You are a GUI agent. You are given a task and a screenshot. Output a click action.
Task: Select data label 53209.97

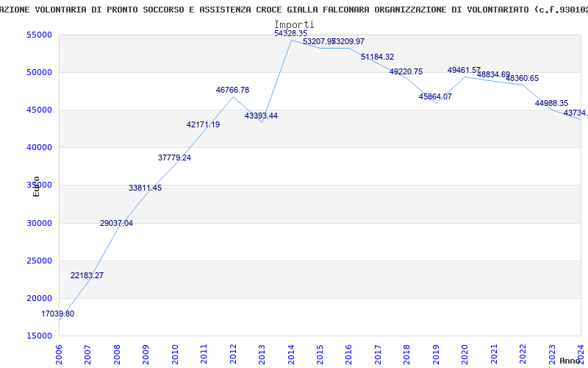348,42
